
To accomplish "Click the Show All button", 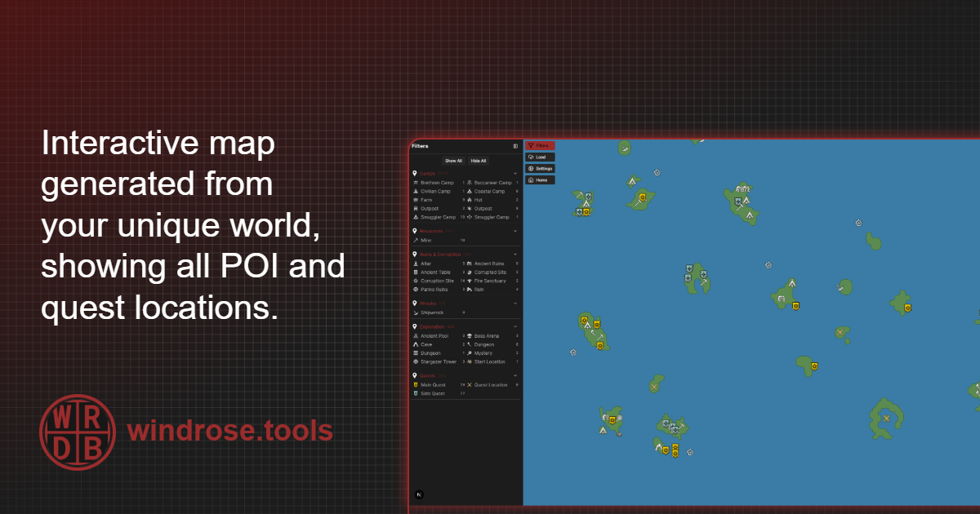I will click(453, 161).
